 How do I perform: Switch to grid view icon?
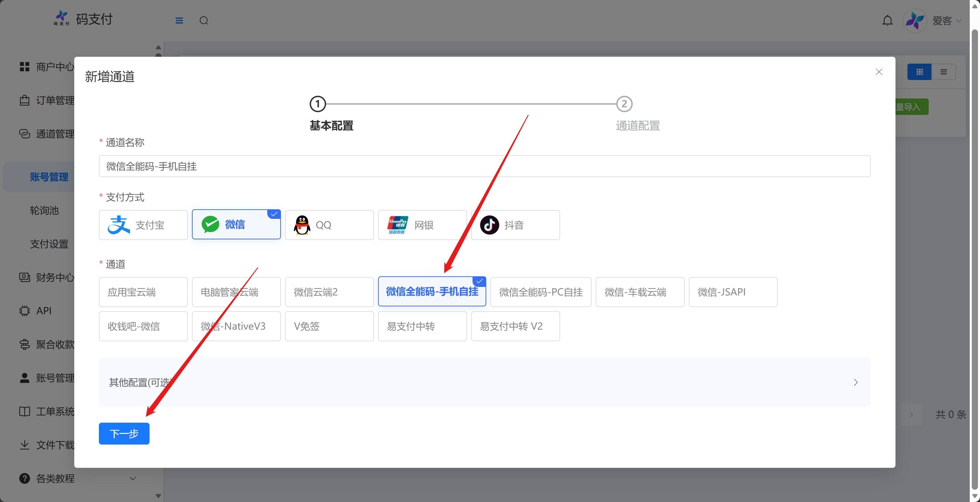pyautogui.click(x=919, y=72)
